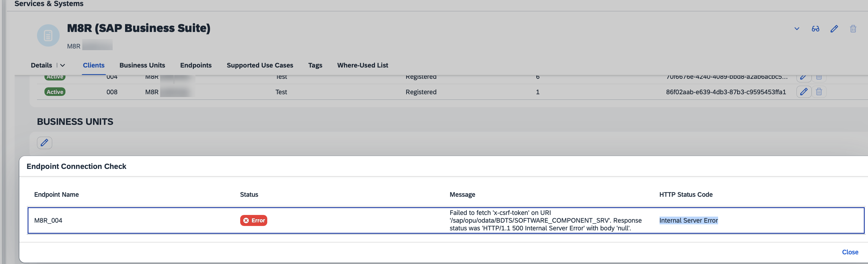Open the Business Units tab

click(142, 65)
